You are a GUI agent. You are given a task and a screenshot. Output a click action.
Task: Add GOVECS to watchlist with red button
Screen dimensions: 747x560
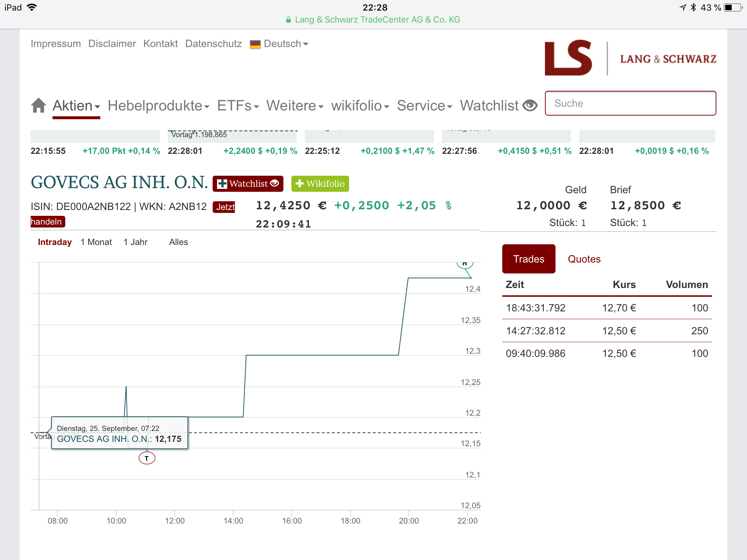tap(248, 184)
